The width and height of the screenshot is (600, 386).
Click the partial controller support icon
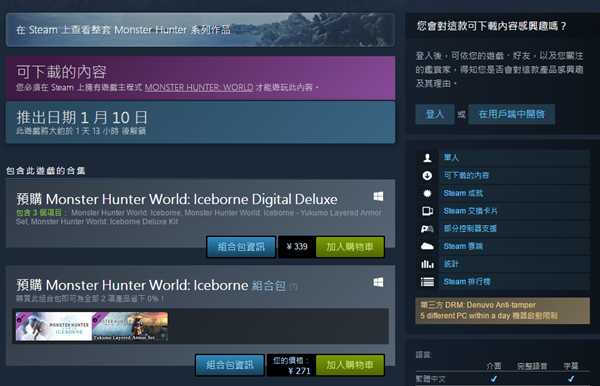(x=427, y=229)
